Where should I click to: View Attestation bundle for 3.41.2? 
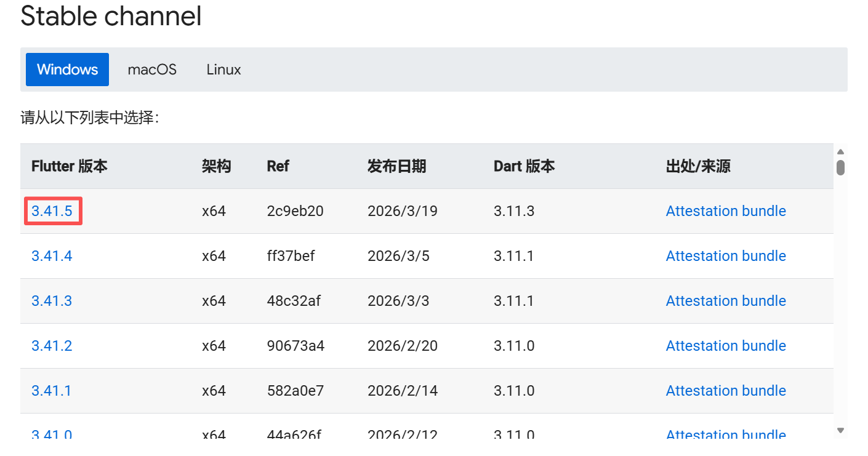[726, 346]
